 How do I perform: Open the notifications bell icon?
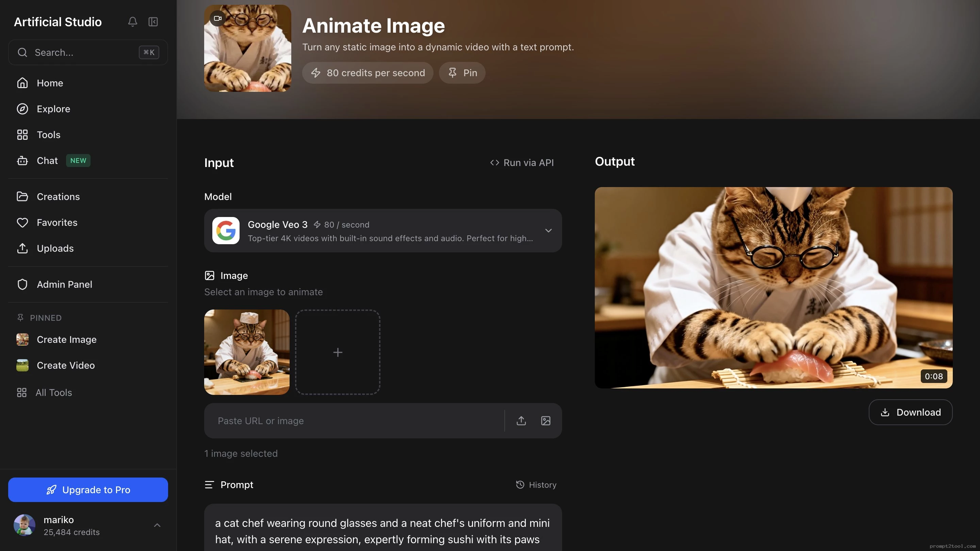pyautogui.click(x=132, y=22)
